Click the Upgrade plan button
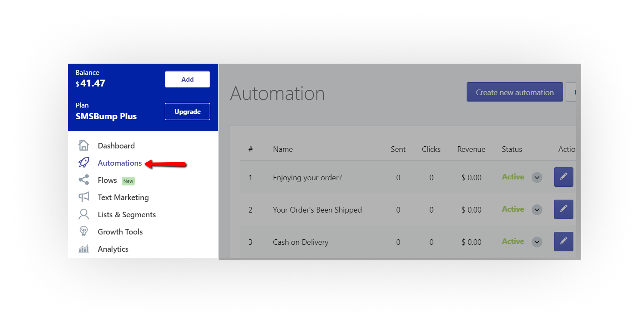 tap(187, 111)
